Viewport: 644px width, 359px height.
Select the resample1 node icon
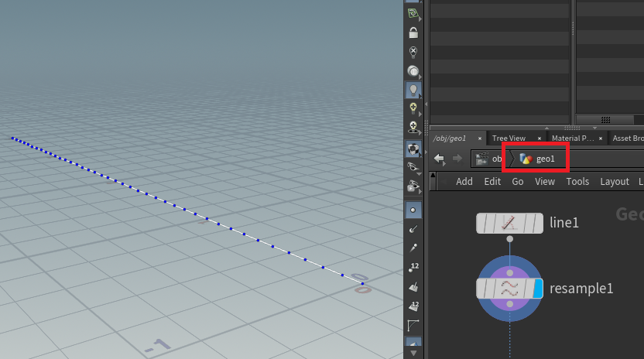pos(509,289)
